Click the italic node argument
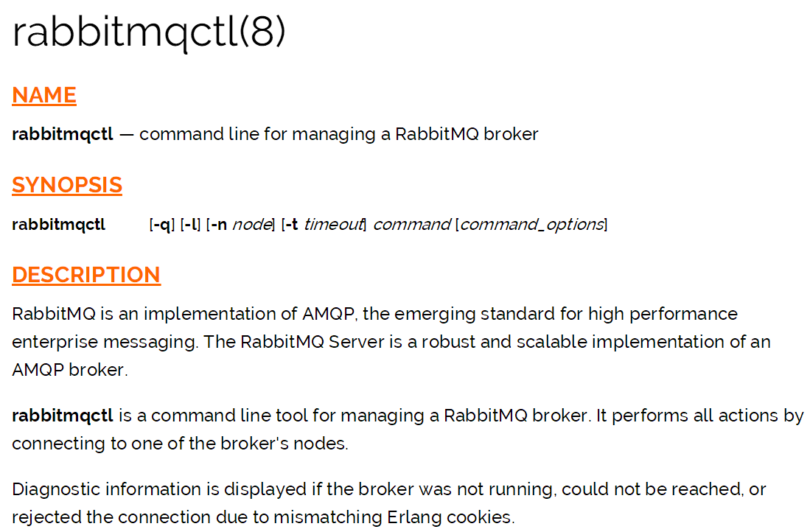The image size is (810, 532). 251,225
